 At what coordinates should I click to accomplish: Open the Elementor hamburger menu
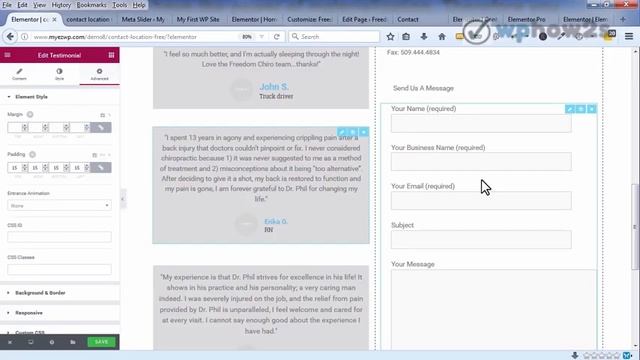[7, 55]
